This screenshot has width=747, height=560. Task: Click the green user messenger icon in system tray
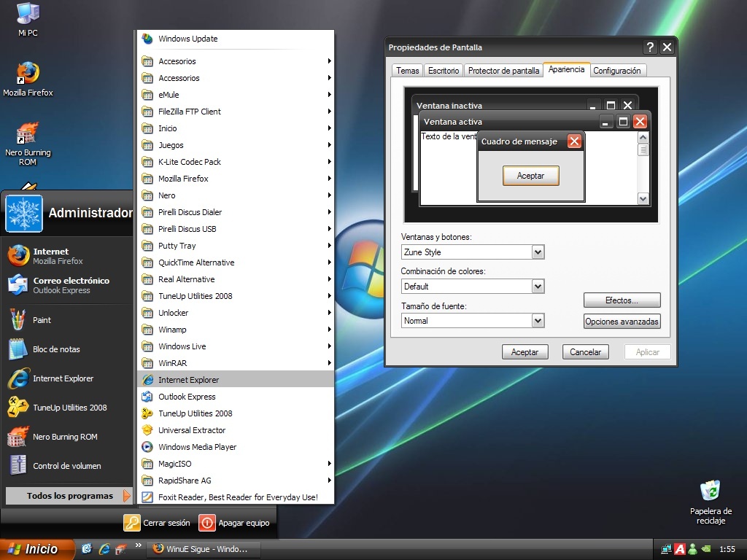(692, 549)
